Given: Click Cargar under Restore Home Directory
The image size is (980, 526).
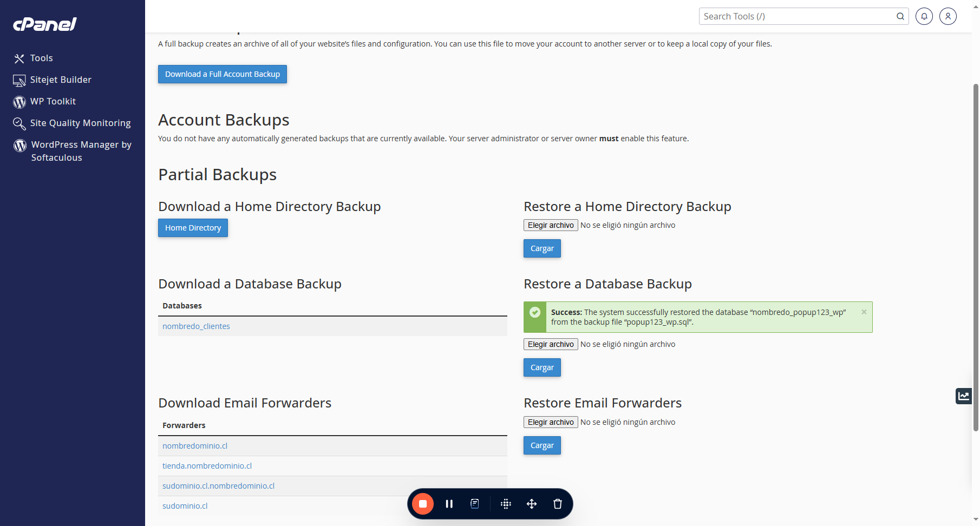Looking at the screenshot, I should [542, 248].
